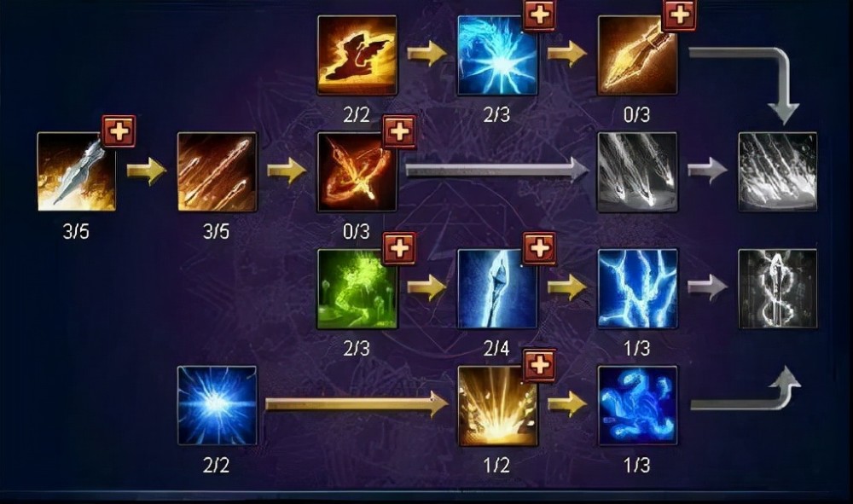Select the winged boot skill icon
The width and height of the screenshot is (853, 504).
[357, 55]
